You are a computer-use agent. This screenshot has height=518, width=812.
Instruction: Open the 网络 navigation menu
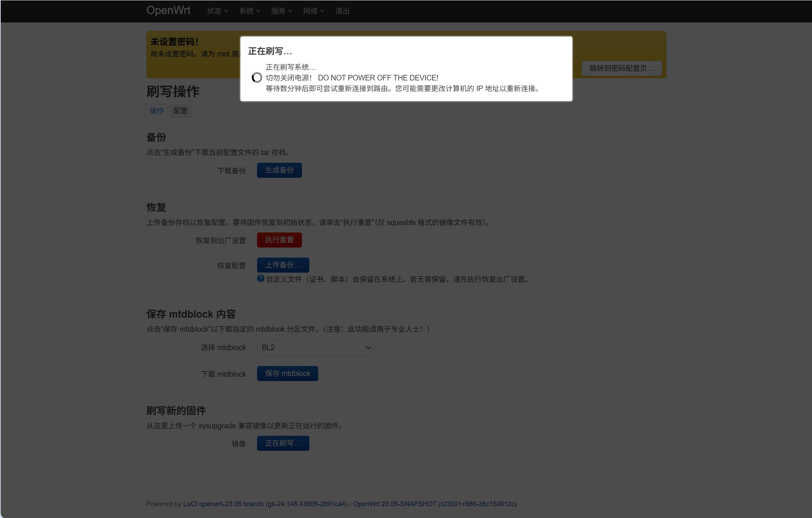coord(313,11)
